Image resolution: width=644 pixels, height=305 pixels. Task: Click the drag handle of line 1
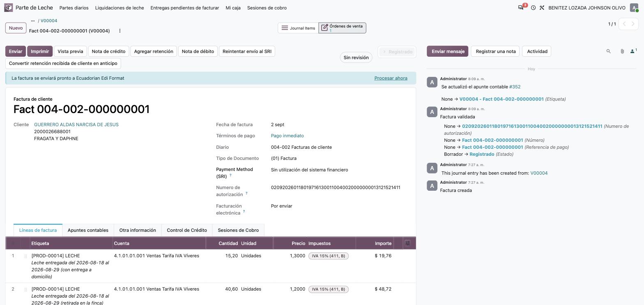point(25,256)
